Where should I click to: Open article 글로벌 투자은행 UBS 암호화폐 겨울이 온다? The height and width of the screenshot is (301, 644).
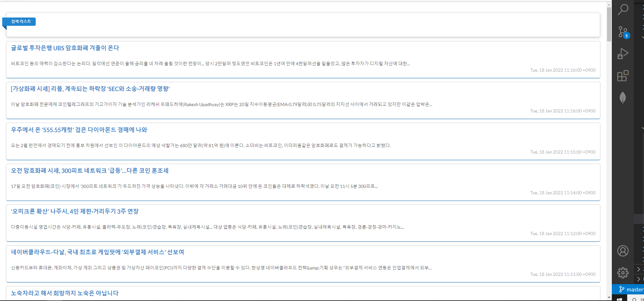(65, 48)
